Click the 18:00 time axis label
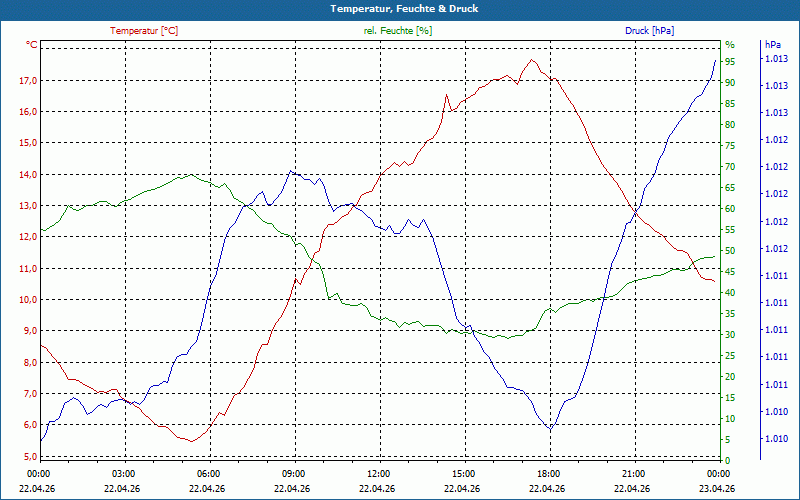The height and width of the screenshot is (500, 800). pos(547,474)
